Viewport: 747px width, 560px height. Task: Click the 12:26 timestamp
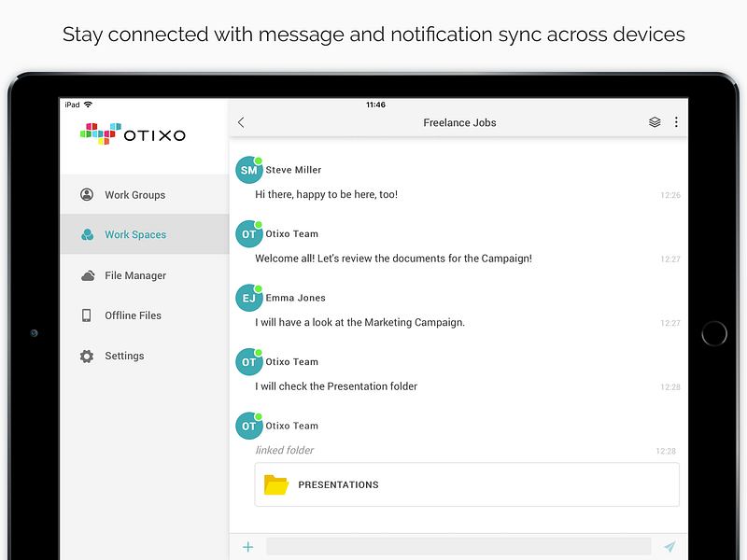click(670, 195)
